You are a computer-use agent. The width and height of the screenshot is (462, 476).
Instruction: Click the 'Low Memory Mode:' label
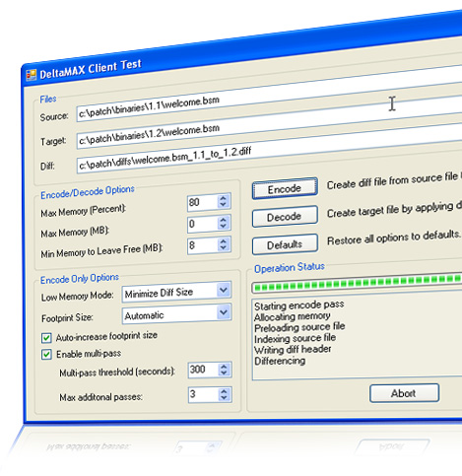(78, 297)
